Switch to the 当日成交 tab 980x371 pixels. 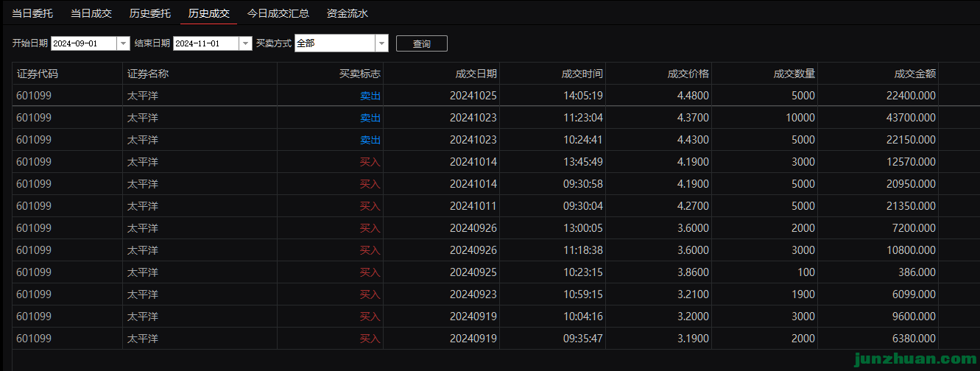pos(91,13)
